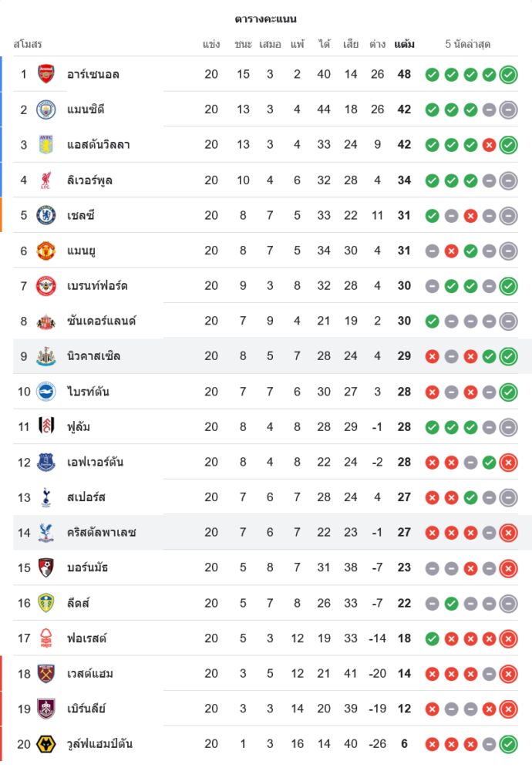Click the Tottenham Spurs club crest
The height and width of the screenshot is (771, 532).
pyautogui.click(x=46, y=497)
